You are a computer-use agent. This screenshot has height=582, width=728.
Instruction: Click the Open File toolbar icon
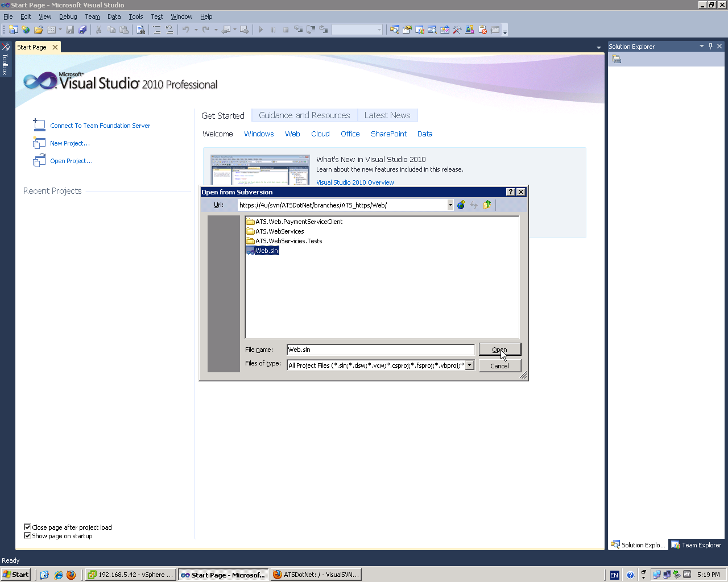click(x=38, y=30)
